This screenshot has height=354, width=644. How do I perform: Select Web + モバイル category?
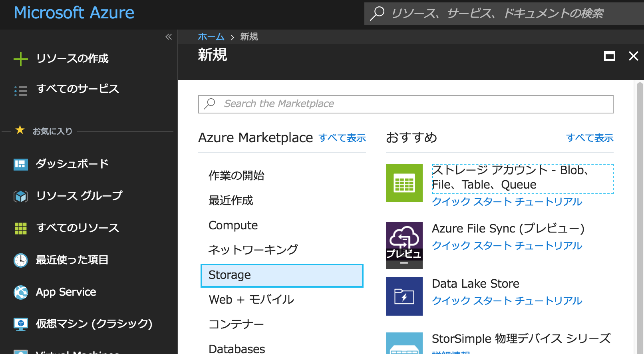[x=251, y=299]
